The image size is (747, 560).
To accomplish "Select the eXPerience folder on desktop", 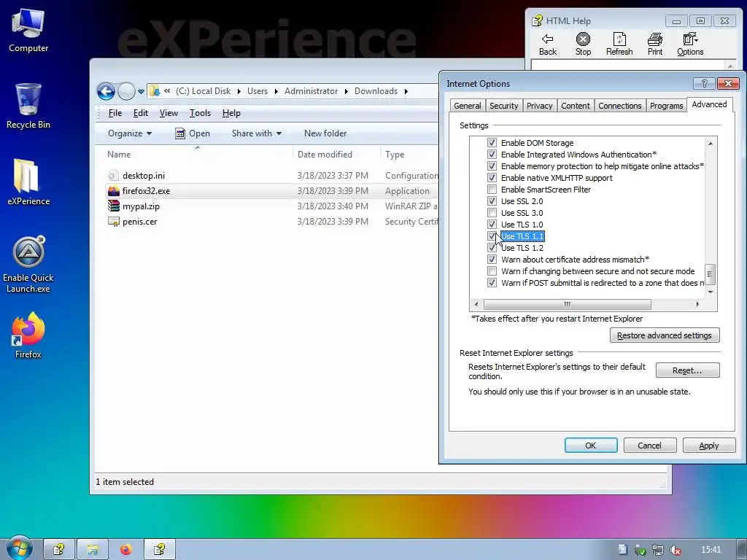I will coord(28,182).
